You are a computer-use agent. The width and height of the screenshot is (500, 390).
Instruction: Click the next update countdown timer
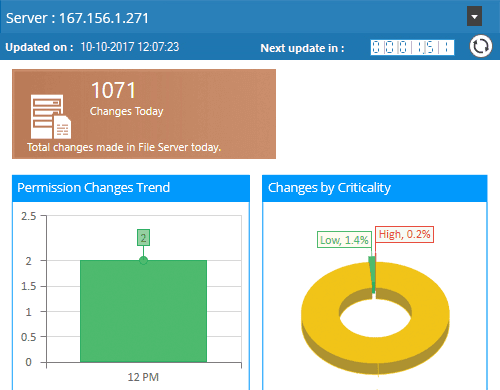412,47
